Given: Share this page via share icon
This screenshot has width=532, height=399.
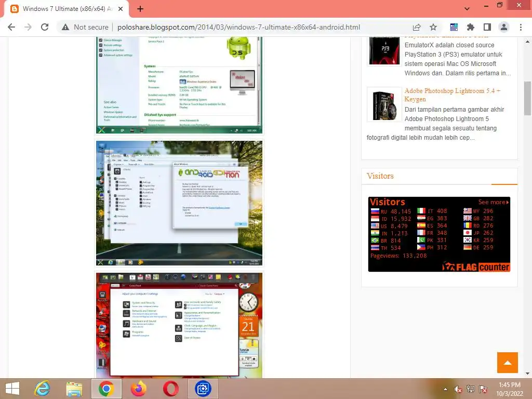Looking at the screenshot, I should tap(417, 27).
